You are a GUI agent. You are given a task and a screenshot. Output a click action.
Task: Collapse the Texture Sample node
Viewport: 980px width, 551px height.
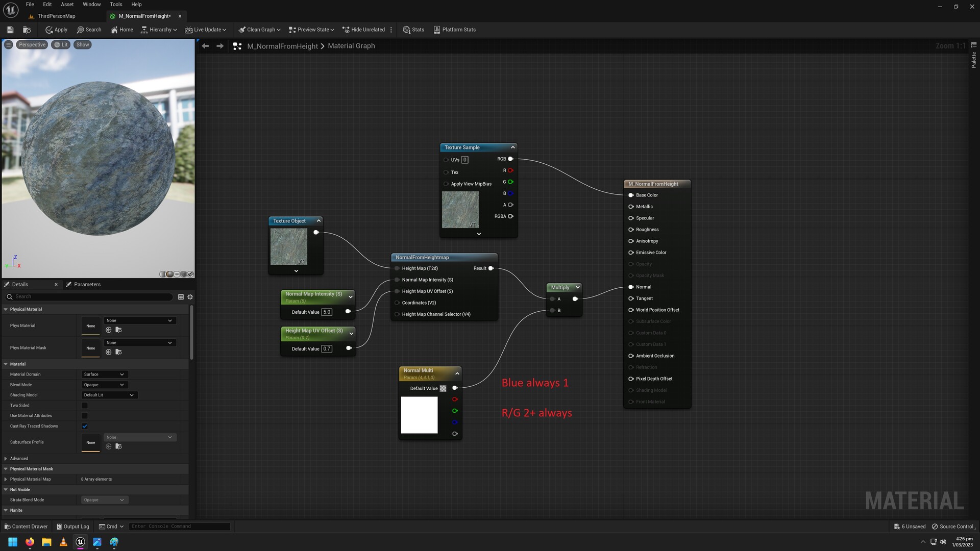pos(512,147)
